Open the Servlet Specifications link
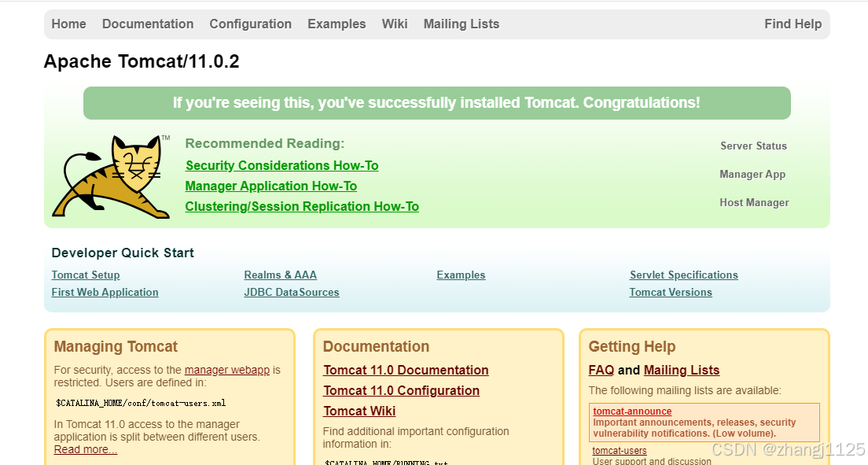868x465 pixels. [684, 275]
